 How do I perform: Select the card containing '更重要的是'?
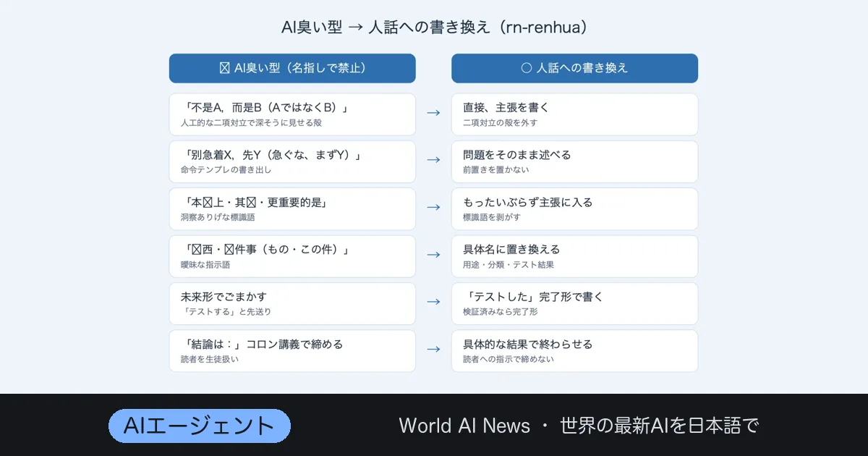coord(292,209)
